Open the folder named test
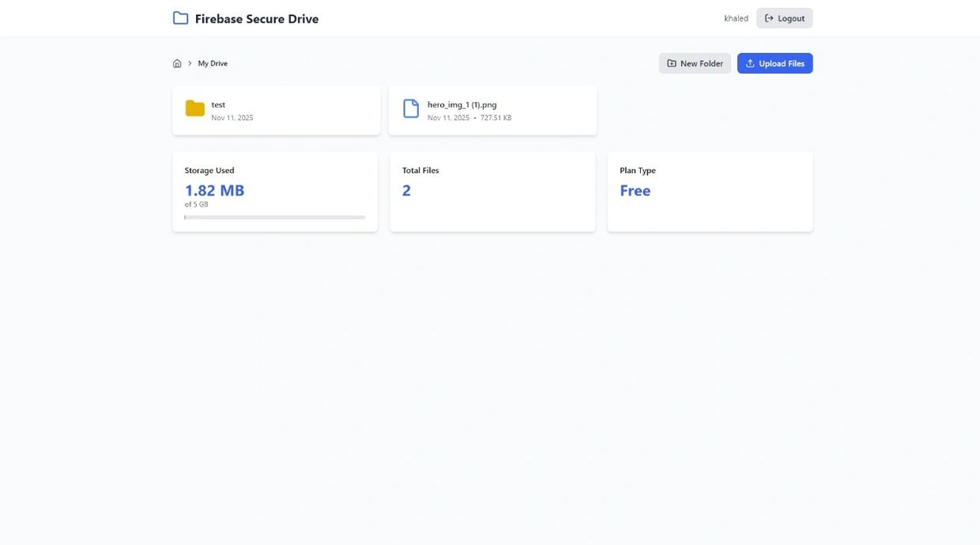This screenshot has width=980, height=545. [x=218, y=104]
